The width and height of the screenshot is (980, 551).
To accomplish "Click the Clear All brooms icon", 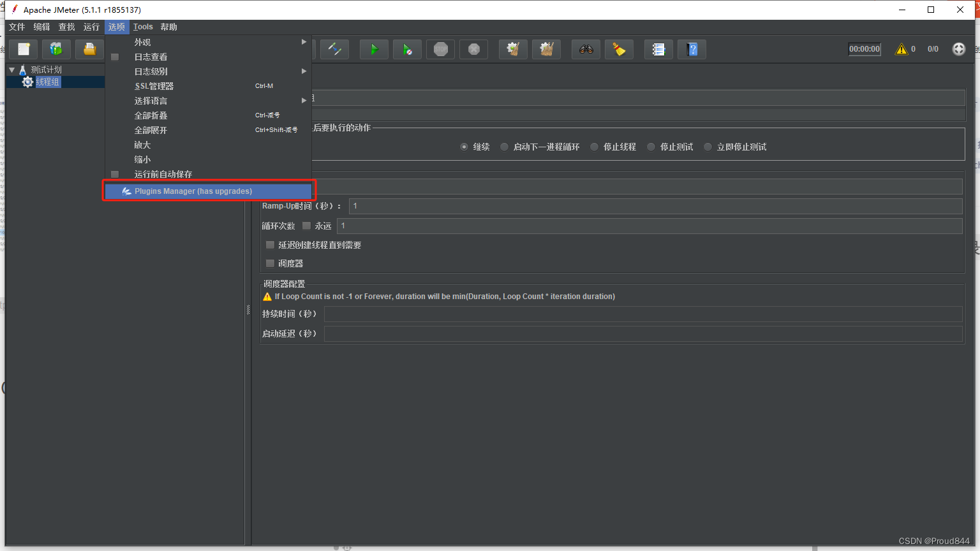I will pos(547,49).
